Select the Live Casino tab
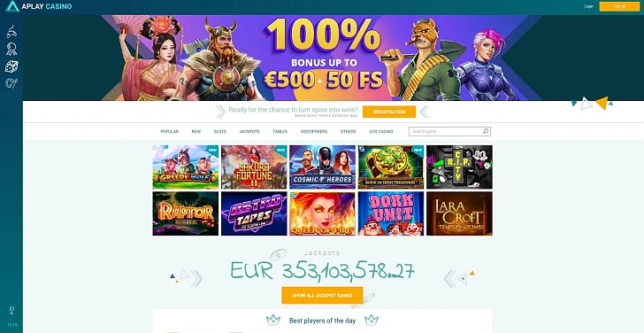Viewport: 644px width, 333px height. (380, 132)
